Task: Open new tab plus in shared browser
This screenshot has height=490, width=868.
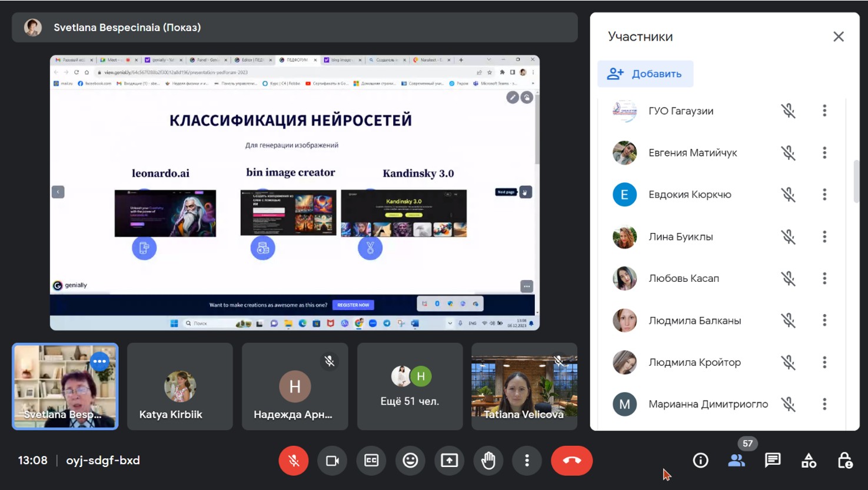Action: (x=461, y=60)
